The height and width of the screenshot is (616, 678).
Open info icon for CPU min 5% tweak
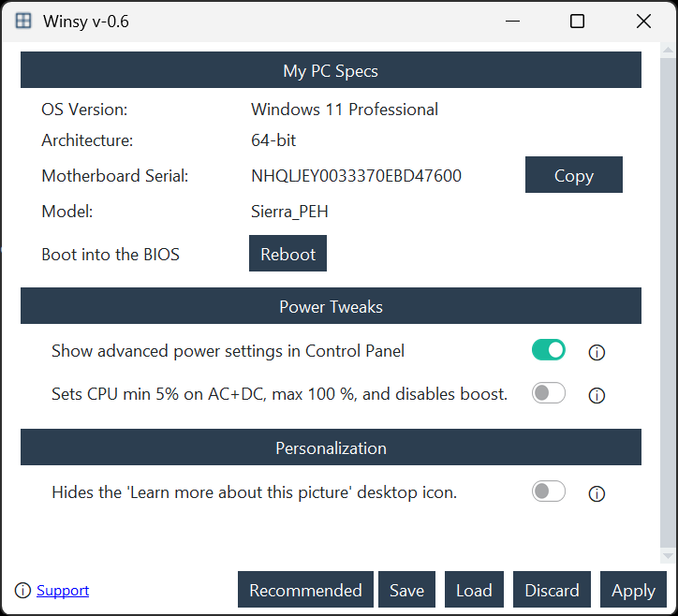point(597,395)
